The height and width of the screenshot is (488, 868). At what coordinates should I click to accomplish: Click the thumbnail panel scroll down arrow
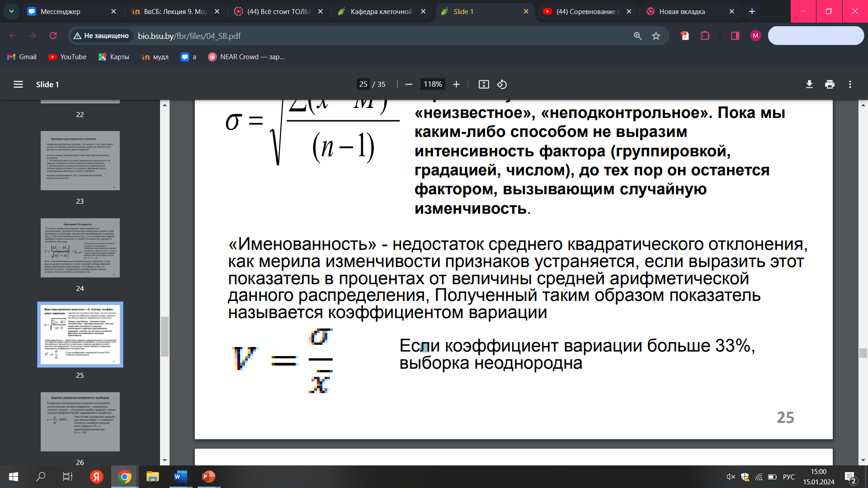pyautogui.click(x=165, y=460)
